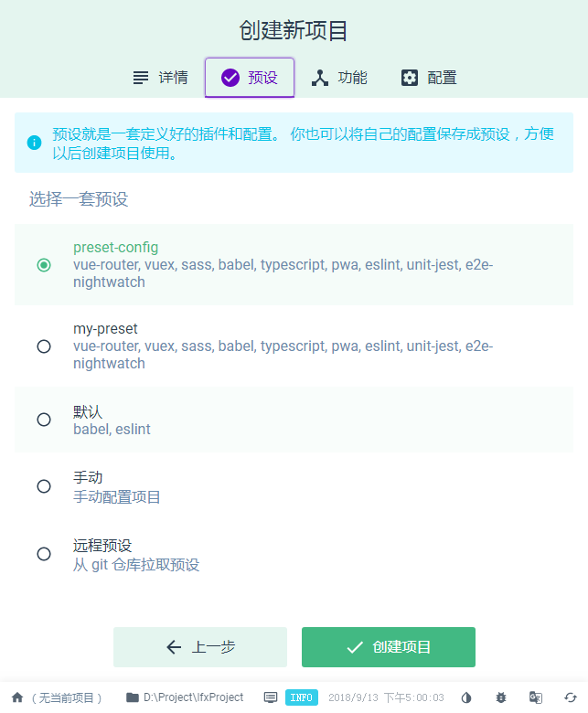Open the D:\Project\lfxProject folder path
588x713 pixels.
[x=185, y=697]
